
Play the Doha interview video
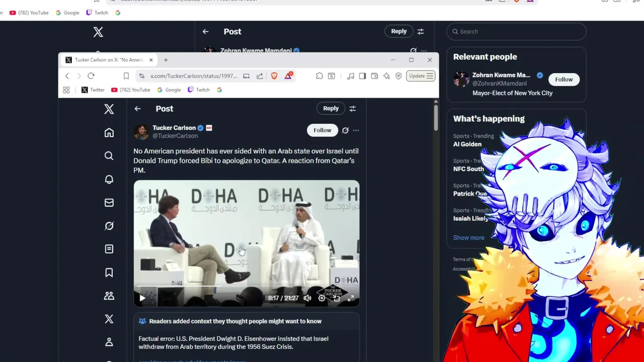tap(142, 298)
